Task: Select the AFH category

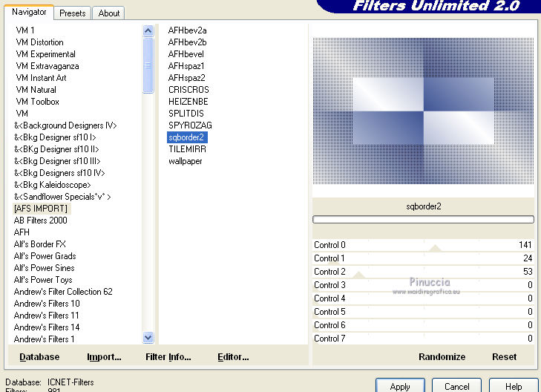Action: (x=22, y=232)
